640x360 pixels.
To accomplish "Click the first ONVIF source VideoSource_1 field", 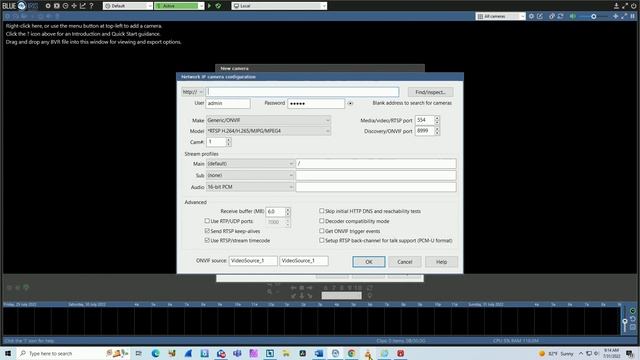I will tap(253, 261).
